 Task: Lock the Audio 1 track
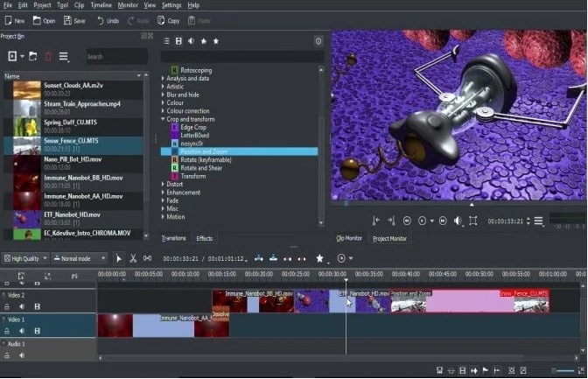click(7, 355)
